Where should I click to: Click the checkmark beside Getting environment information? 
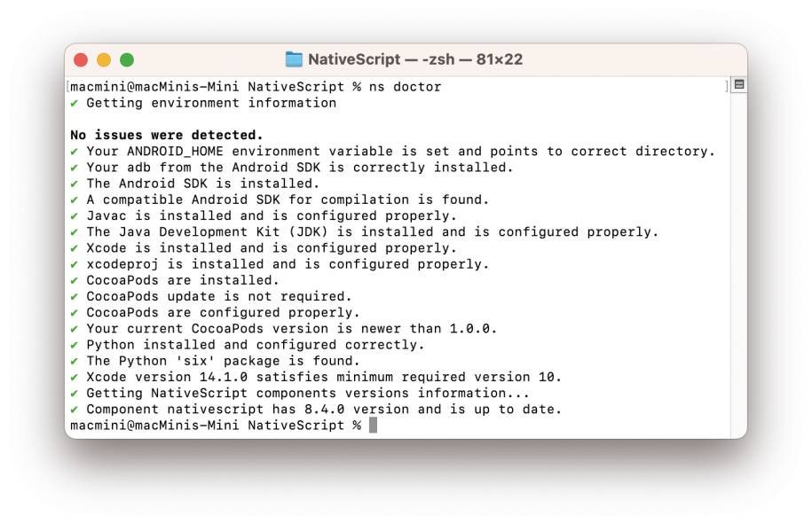click(74, 104)
